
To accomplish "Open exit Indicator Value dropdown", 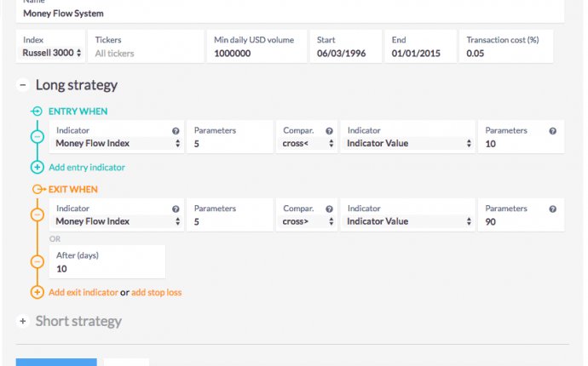I will click(408, 221).
